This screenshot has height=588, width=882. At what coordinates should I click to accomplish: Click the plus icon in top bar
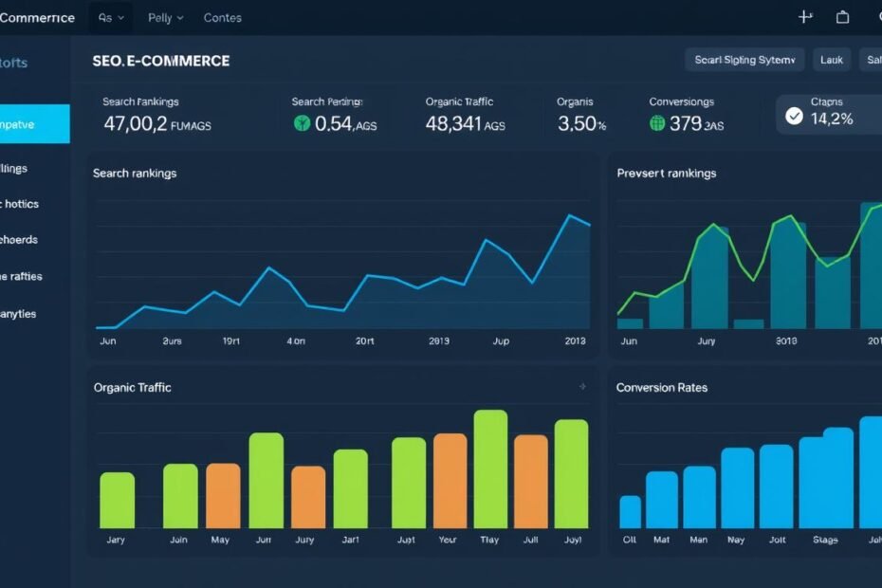(805, 17)
